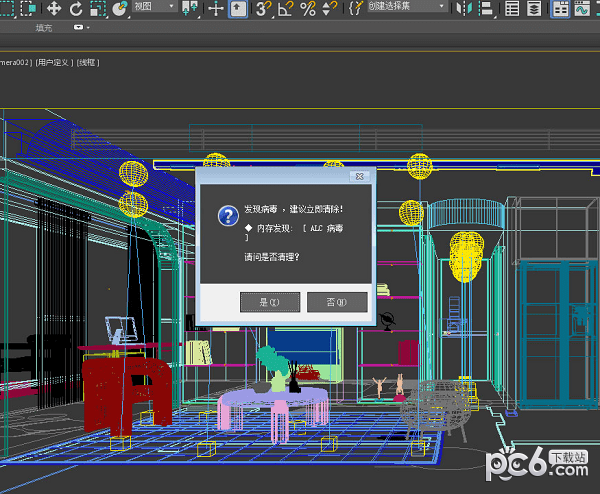600x494 pixels.
Task: Open the Curve Editor icon
Action: point(584,9)
